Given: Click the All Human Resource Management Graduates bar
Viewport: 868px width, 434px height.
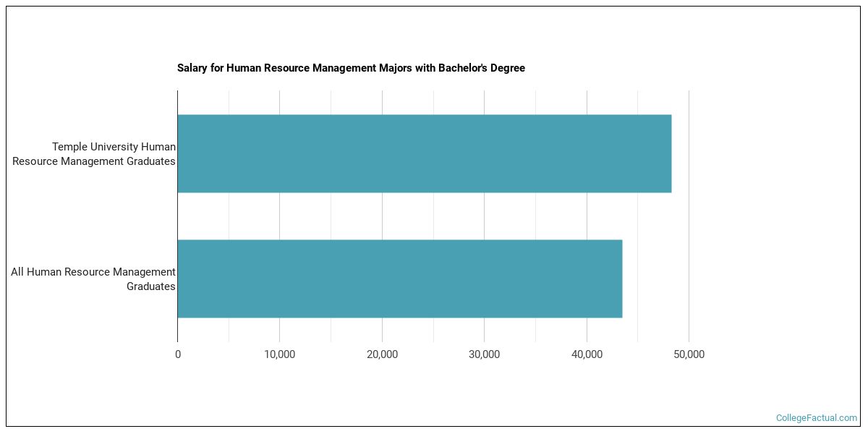Looking at the screenshot, I should (x=399, y=278).
